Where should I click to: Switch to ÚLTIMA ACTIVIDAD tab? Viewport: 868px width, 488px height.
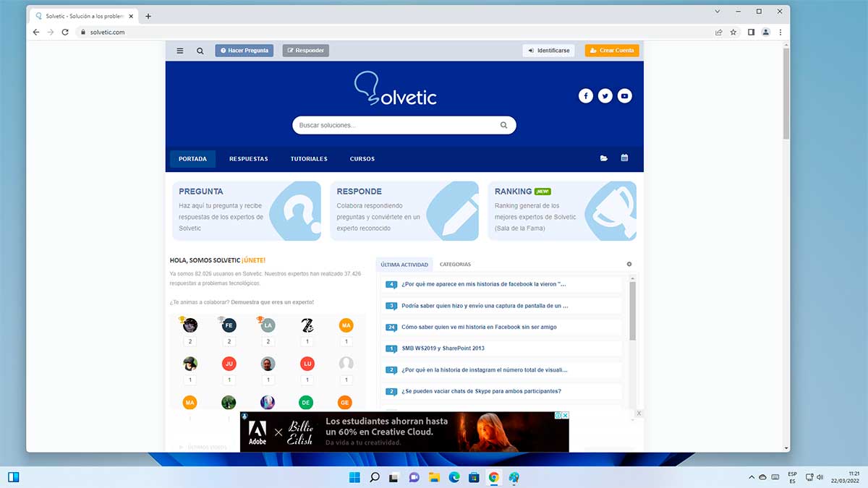click(404, 265)
